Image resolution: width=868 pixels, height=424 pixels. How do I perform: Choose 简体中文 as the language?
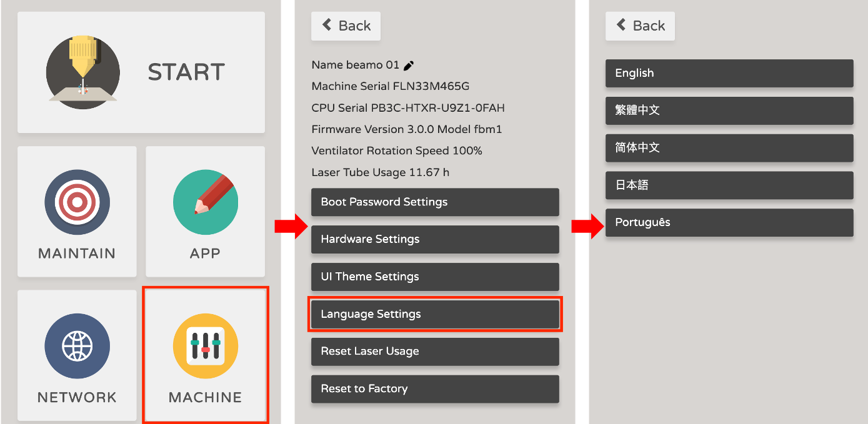click(x=729, y=148)
